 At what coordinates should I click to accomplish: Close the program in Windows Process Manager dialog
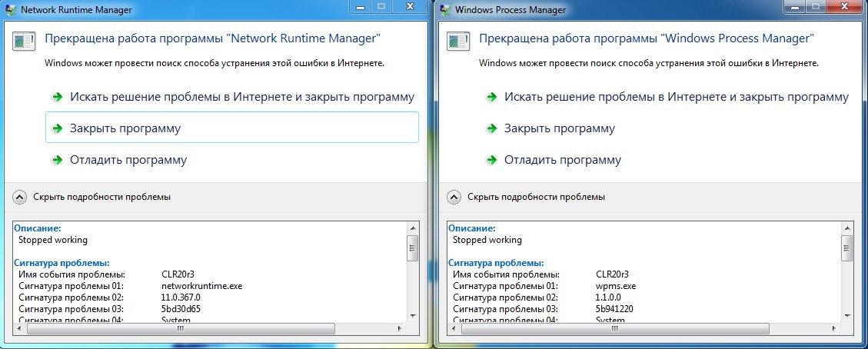[x=667, y=129]
